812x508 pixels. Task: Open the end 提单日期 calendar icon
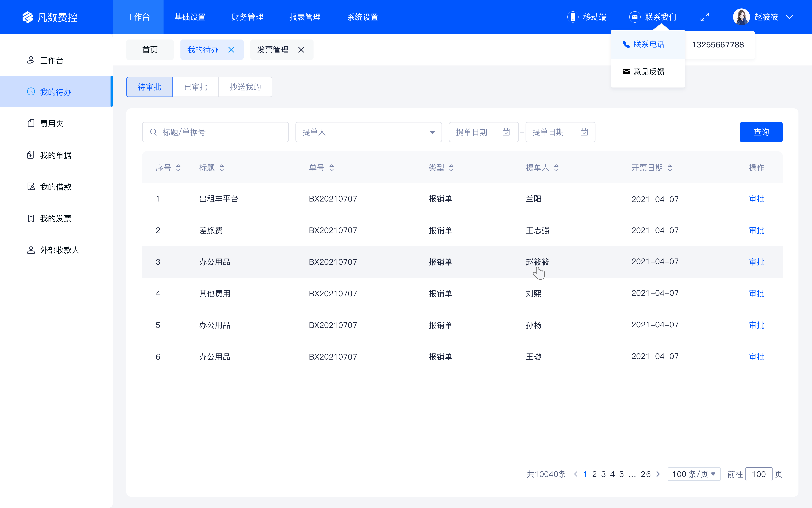click(x=584, y=132)
